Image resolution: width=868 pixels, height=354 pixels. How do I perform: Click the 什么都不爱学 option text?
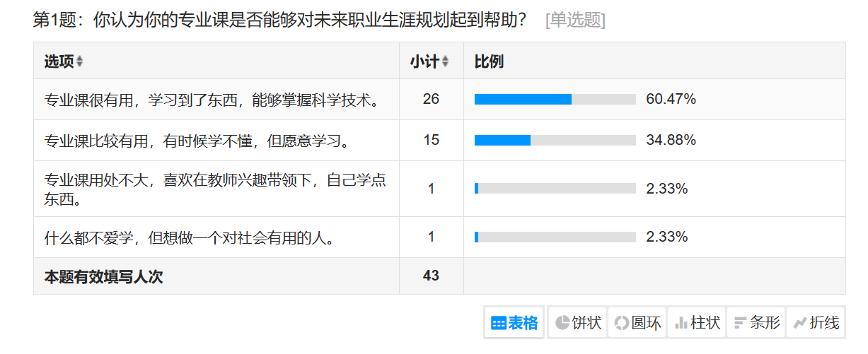(x=189, y=237)
